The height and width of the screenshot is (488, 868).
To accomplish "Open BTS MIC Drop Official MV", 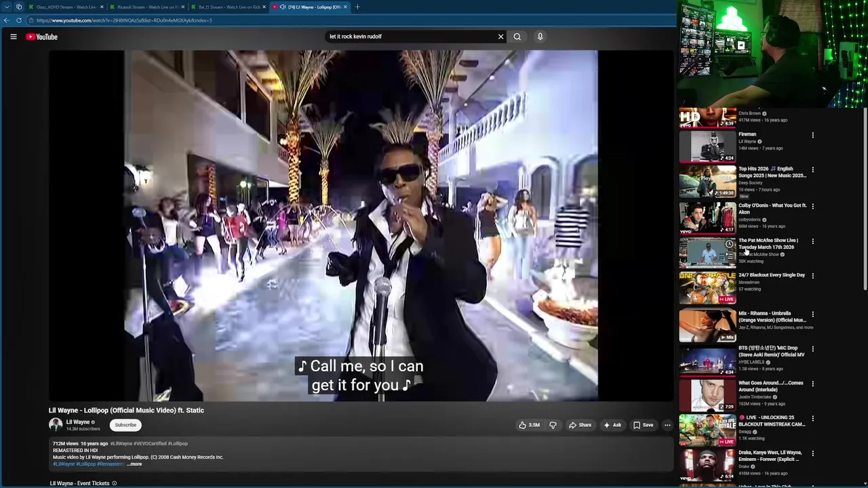I will [x=708, y=361].
